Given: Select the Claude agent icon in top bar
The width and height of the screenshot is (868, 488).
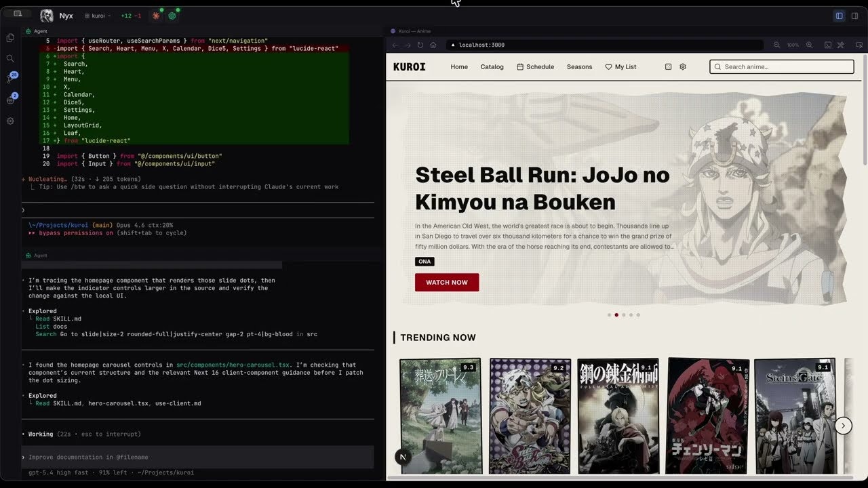Looking at the screenshot, I should click(156, 16).
